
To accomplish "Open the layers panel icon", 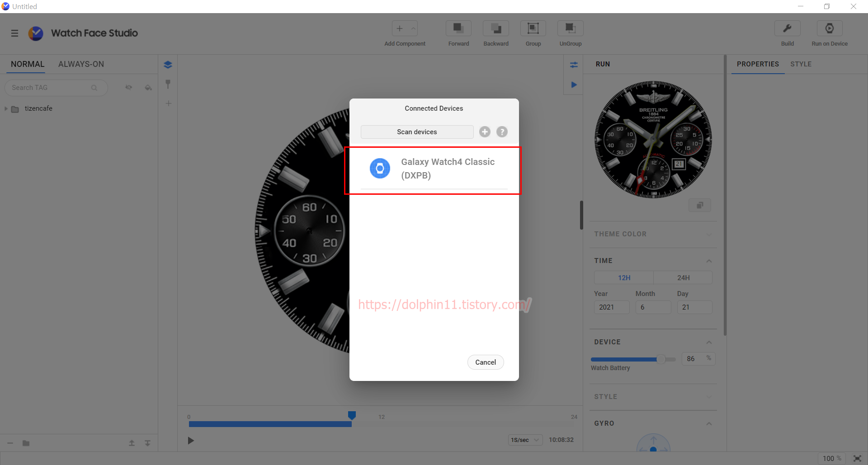I will click(168, 65).
